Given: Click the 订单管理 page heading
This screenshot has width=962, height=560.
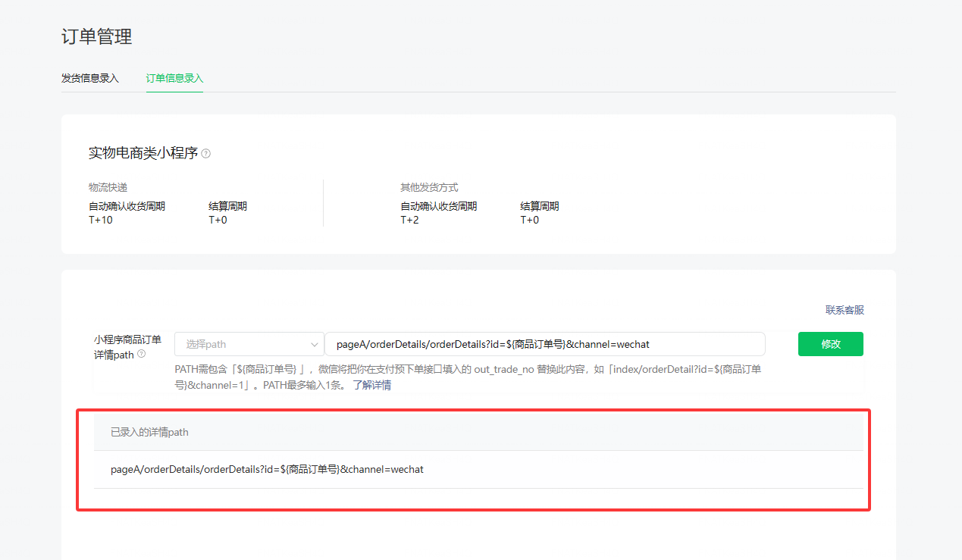Looking at the screenshot, I should coord(97,36).
